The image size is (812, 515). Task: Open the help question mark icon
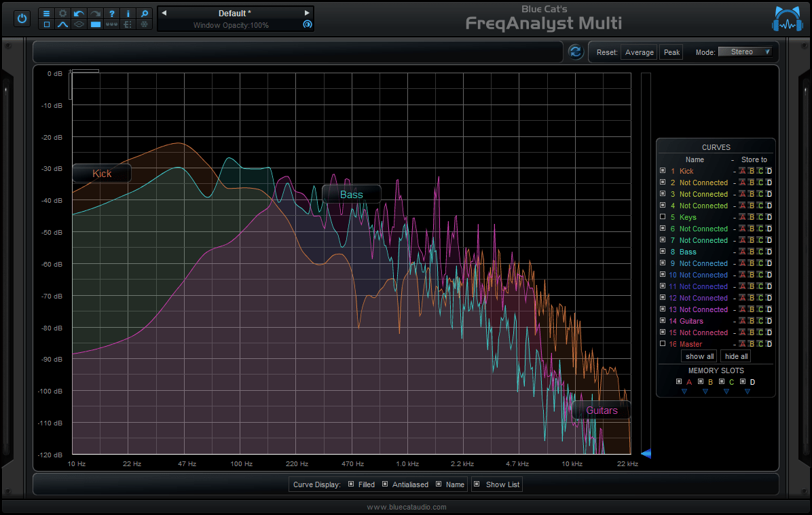pyautogui.click(x=111, y=13)
